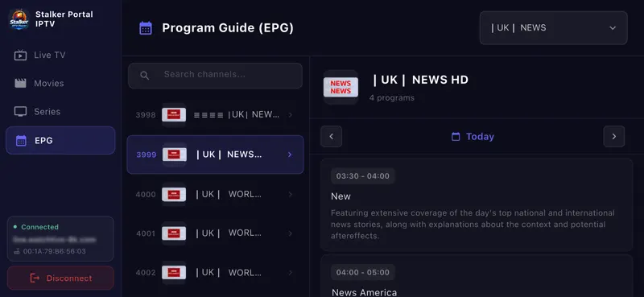
Task: Click the chevron arrow on channel 4000 row
Action: tap(291, 194)
